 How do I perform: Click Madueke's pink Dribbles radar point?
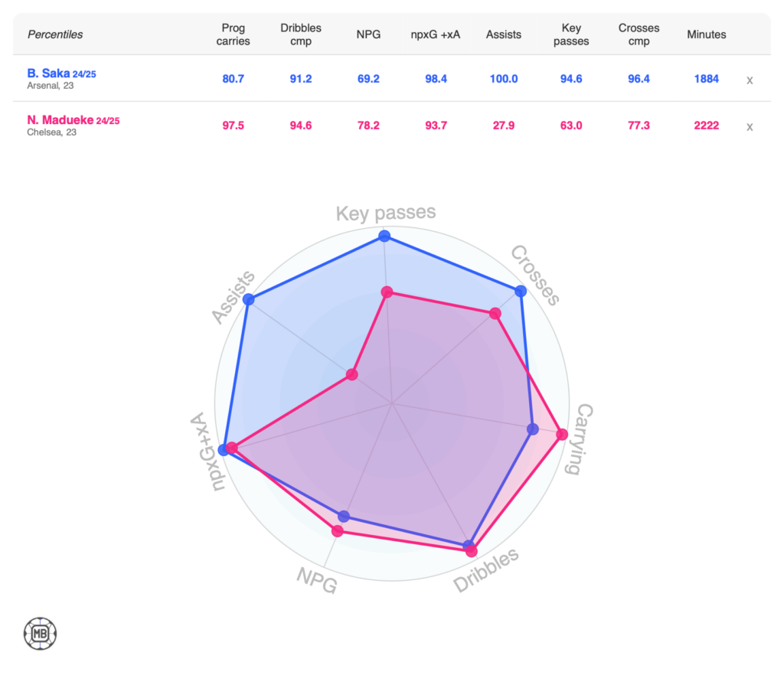pos(472,551)
